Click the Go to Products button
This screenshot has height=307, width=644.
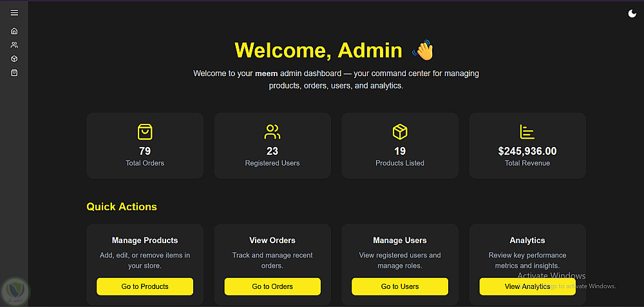145,286
